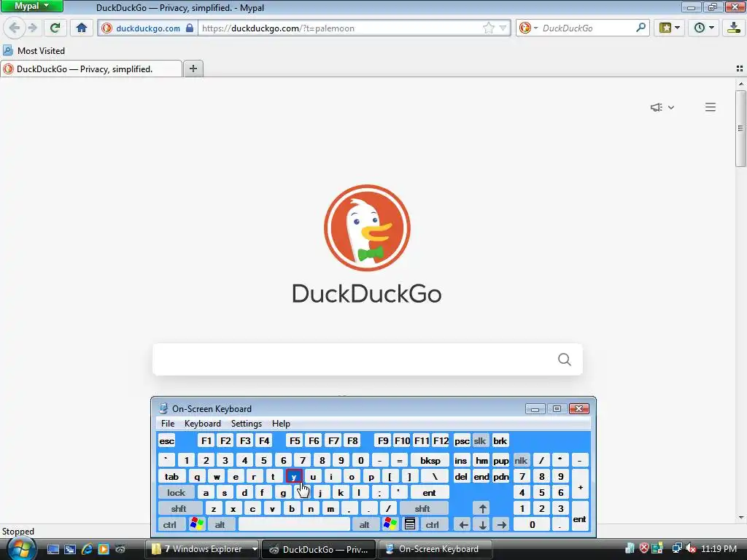Image resolution: width=747 pixels, height=560 pixels.
Task: Click the browser URL address field
Action: [341, 28]
